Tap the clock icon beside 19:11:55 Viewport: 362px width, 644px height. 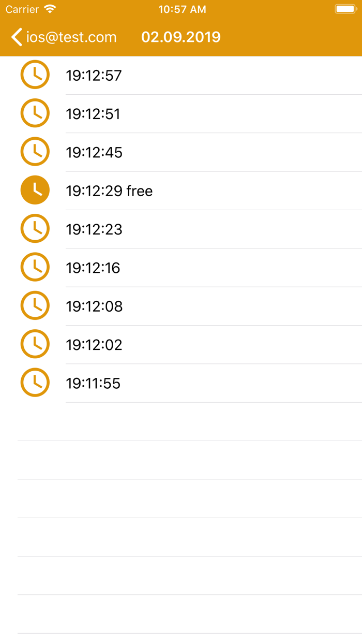35,383
